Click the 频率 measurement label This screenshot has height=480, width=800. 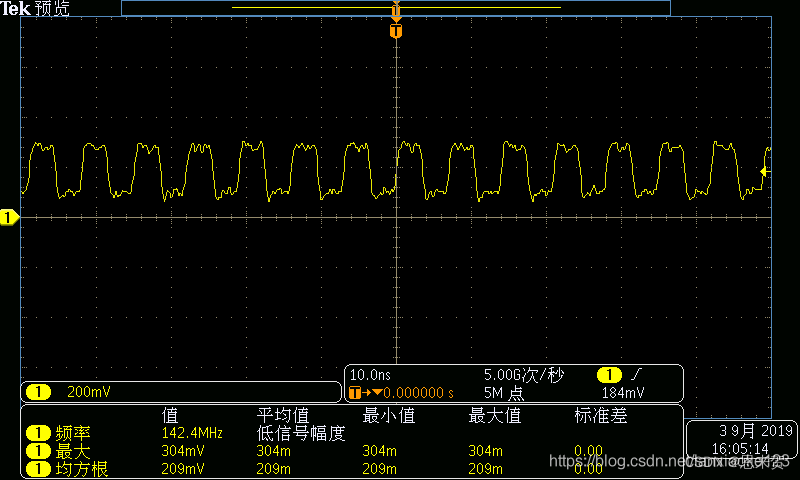point(73,433)
